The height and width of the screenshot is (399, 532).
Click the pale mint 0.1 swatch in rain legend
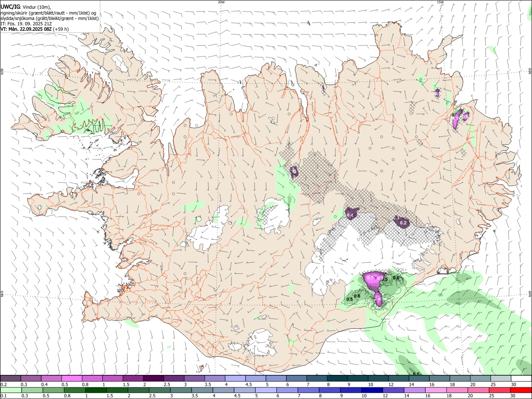click(x=11, y=390)
